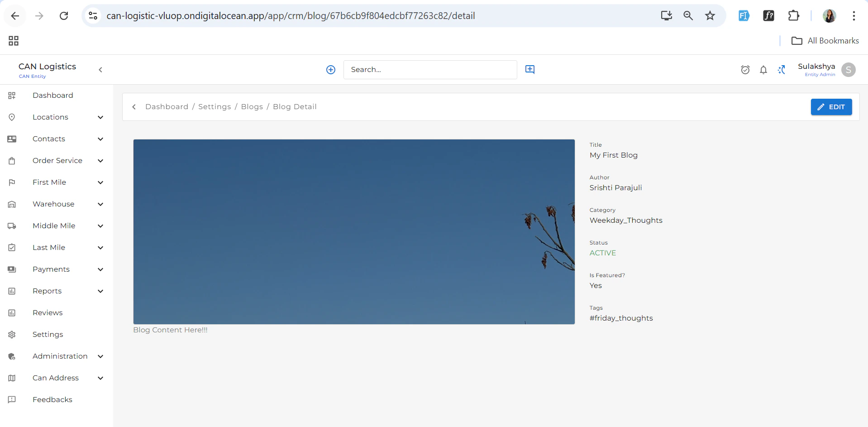Click the search input field
868x427 pixels.
pos(430,69)
